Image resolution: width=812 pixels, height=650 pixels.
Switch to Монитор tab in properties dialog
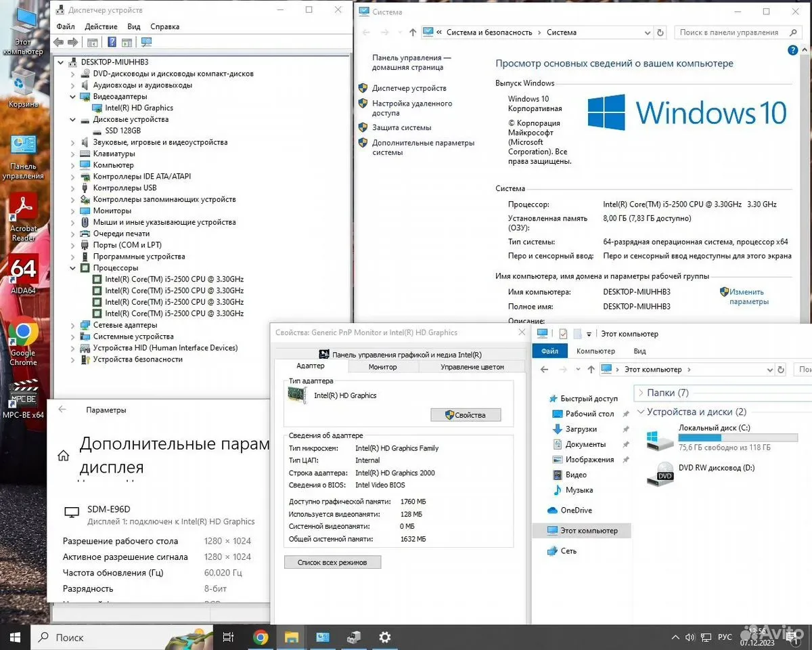(x=383, y=367)
